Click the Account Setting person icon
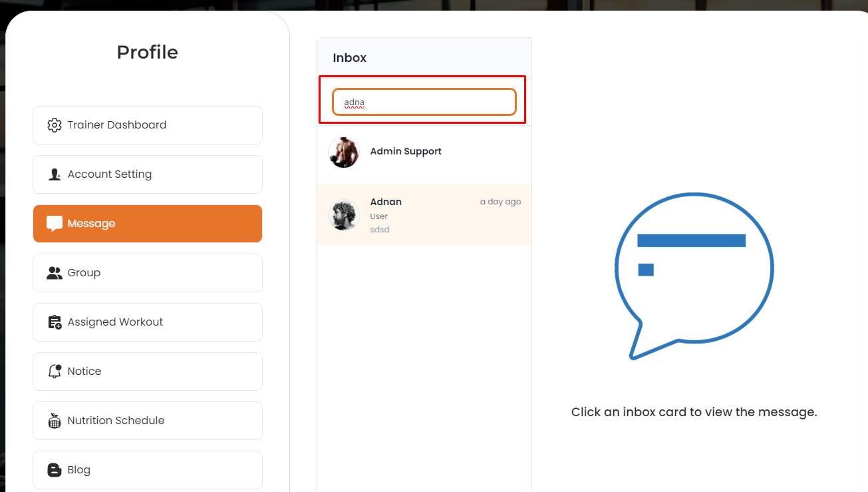Viewport: 868px width, 492px height. coord(55,174)
